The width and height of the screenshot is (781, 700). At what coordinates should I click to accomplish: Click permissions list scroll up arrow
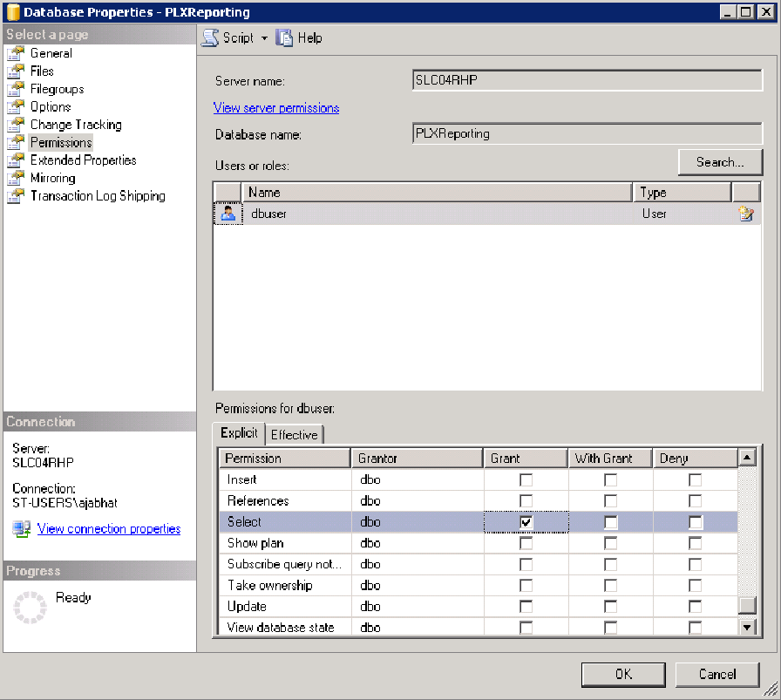(x=747, y=457)
